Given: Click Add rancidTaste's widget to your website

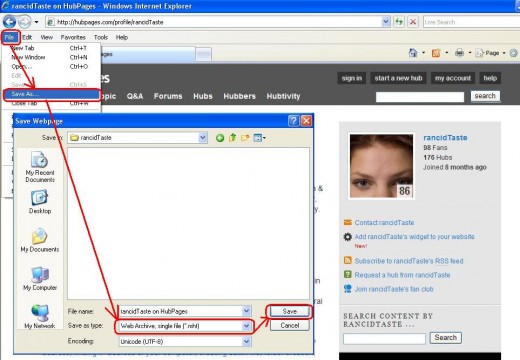Looking at the screenshot, I should (414, 237).
